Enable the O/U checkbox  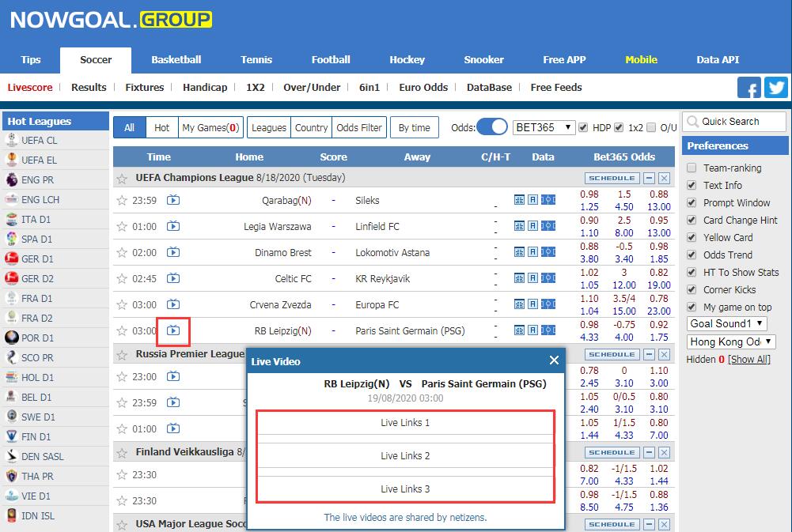[651, 127]
